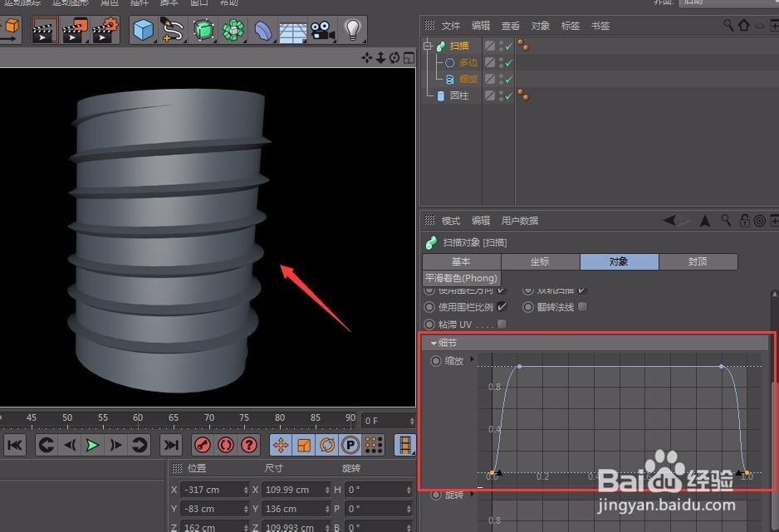The width and height of the screenshot is (779, 532).
Task: Click the record active objects key button
Action: 203,445
